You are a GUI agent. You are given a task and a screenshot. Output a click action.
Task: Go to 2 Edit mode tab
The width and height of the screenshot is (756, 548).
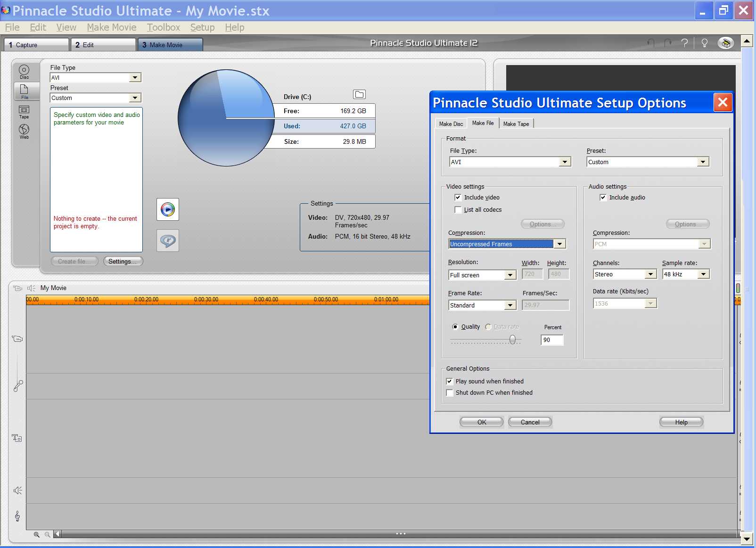pos(103,45)
